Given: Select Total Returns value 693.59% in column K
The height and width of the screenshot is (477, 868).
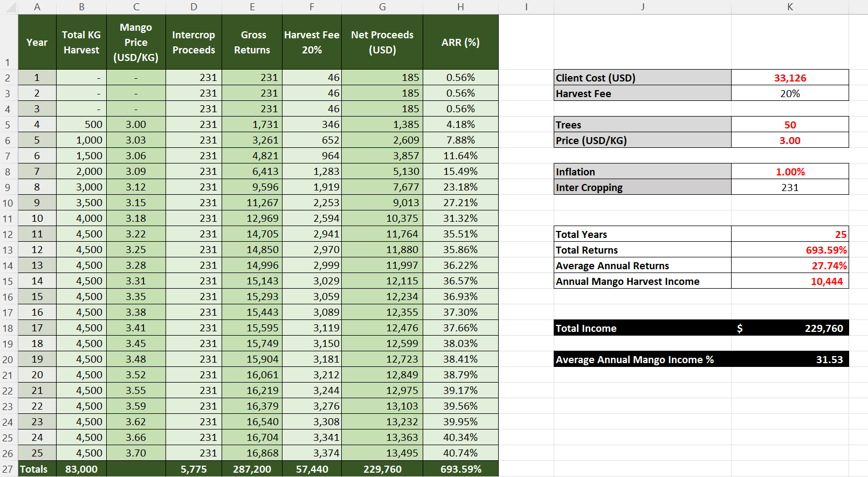Looking at the screenshot, I should coord(790,250).
